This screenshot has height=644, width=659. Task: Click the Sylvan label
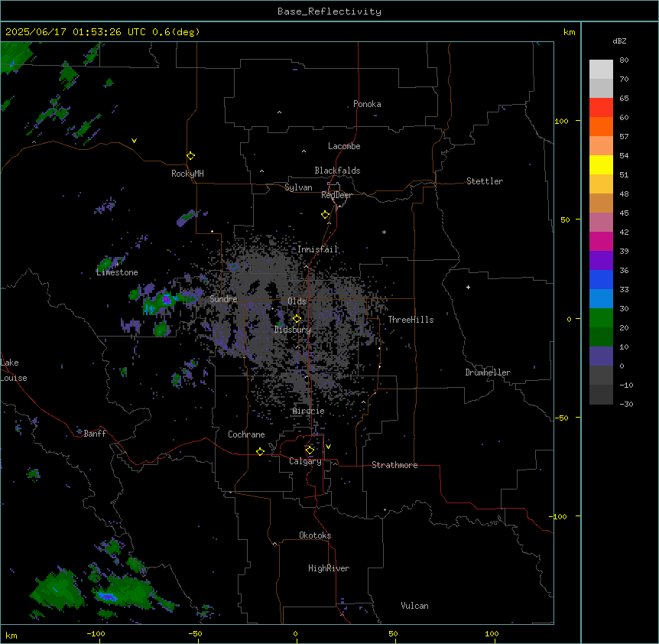pos(298,187)
